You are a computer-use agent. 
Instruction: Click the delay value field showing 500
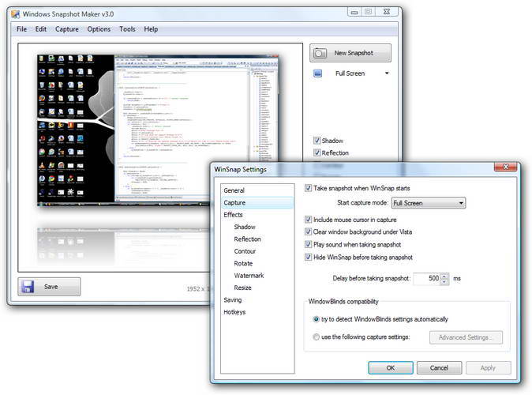click(427, 279)
